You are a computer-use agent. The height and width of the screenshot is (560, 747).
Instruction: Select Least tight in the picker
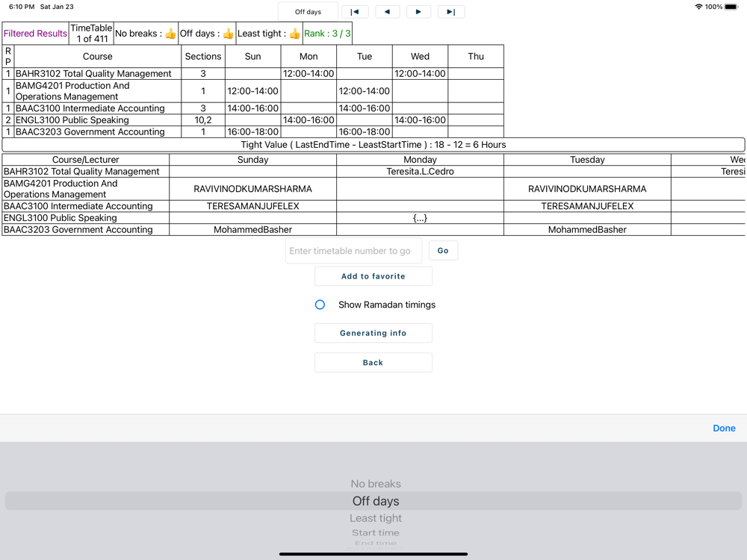tap(376, 518)
